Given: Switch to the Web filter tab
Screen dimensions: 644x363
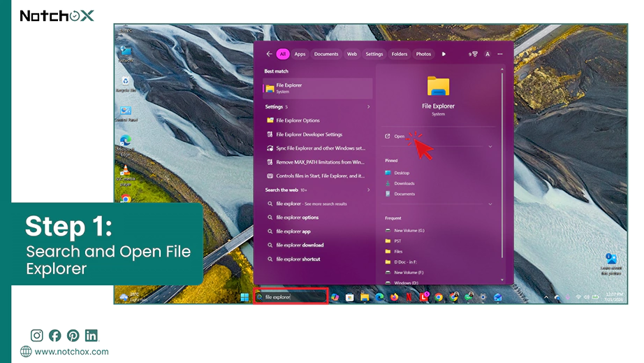Looking at the screenshot, I should [x=352, y=54].
